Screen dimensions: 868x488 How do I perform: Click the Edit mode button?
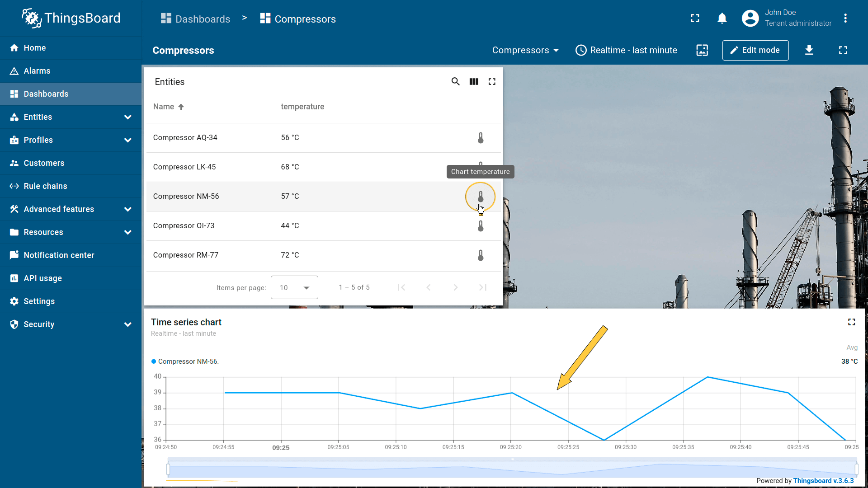(x=755, y=50)
